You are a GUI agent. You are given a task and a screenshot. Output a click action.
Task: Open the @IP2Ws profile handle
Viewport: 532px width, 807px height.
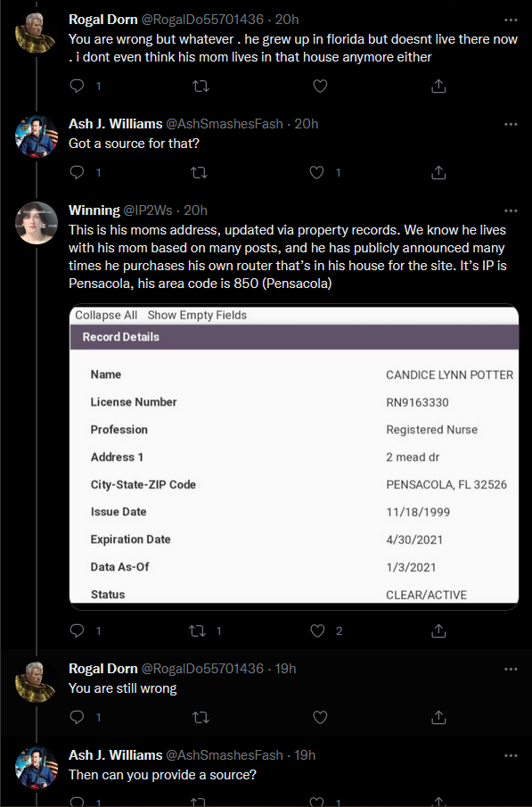tap(148, 210)
